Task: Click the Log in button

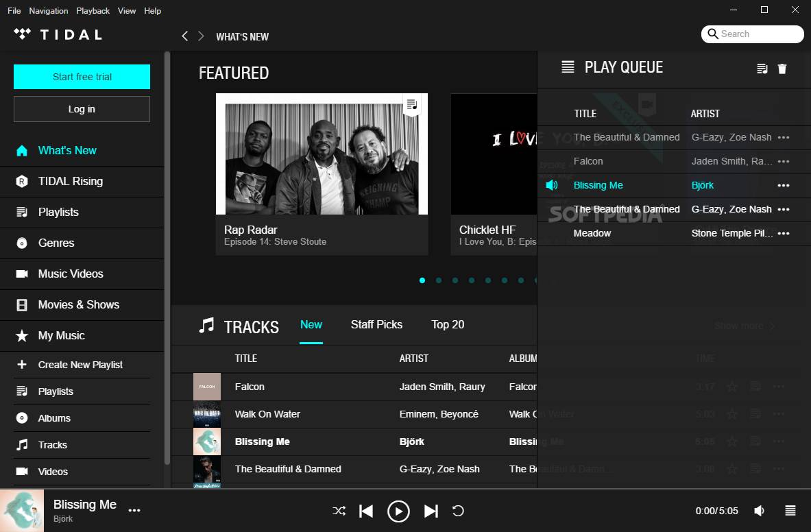Action: 82,109
